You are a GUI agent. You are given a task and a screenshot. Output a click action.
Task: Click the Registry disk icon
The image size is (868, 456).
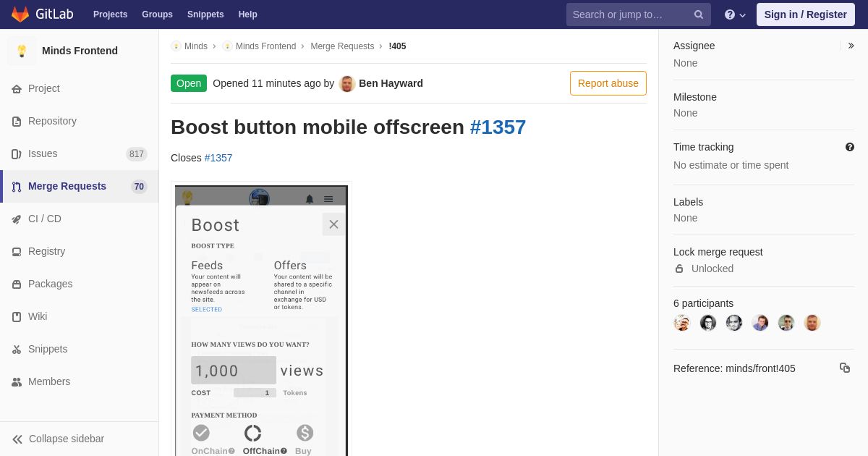[x=17, y=251]
